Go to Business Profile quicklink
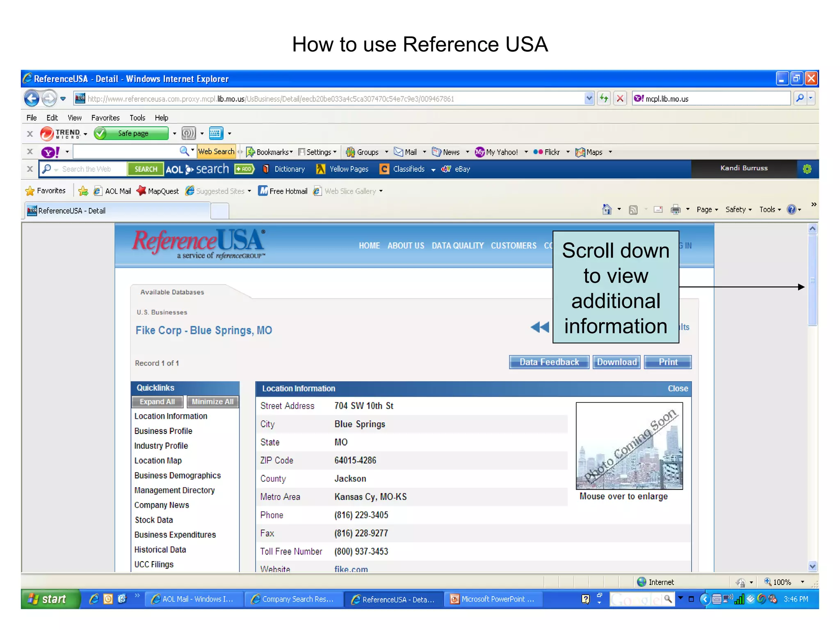The width and height of the screenshot is (840, 630). point(163,431)
